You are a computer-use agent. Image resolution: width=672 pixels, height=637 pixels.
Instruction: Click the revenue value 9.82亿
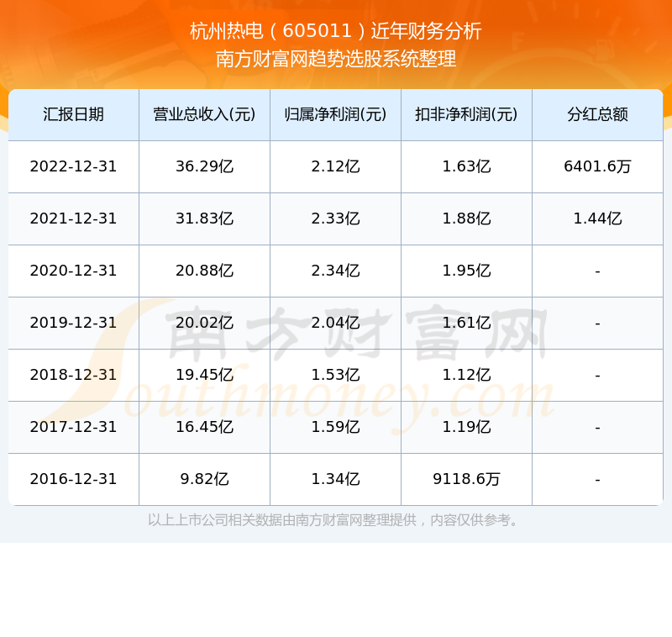pyautogui.click(x=204, y=479)
